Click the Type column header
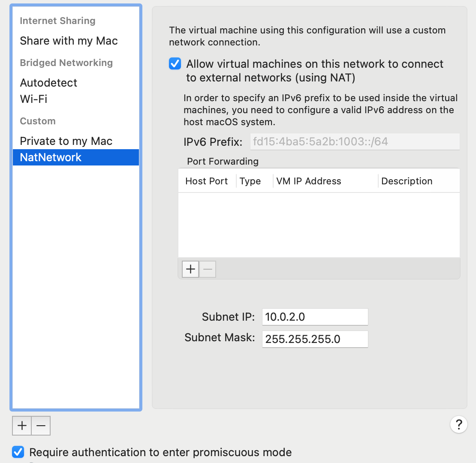The height and width of the screenshot is (463, 476). tap(250, 181)
